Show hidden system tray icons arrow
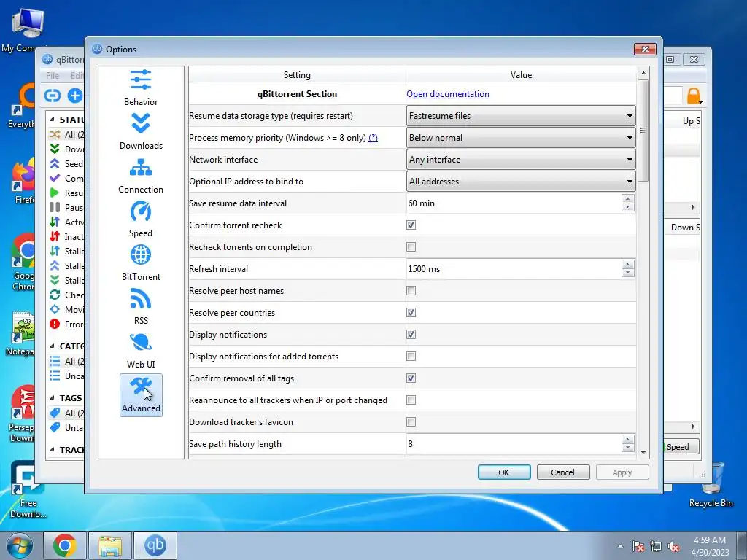The image size is (747, 560). [x=620, y=546]
